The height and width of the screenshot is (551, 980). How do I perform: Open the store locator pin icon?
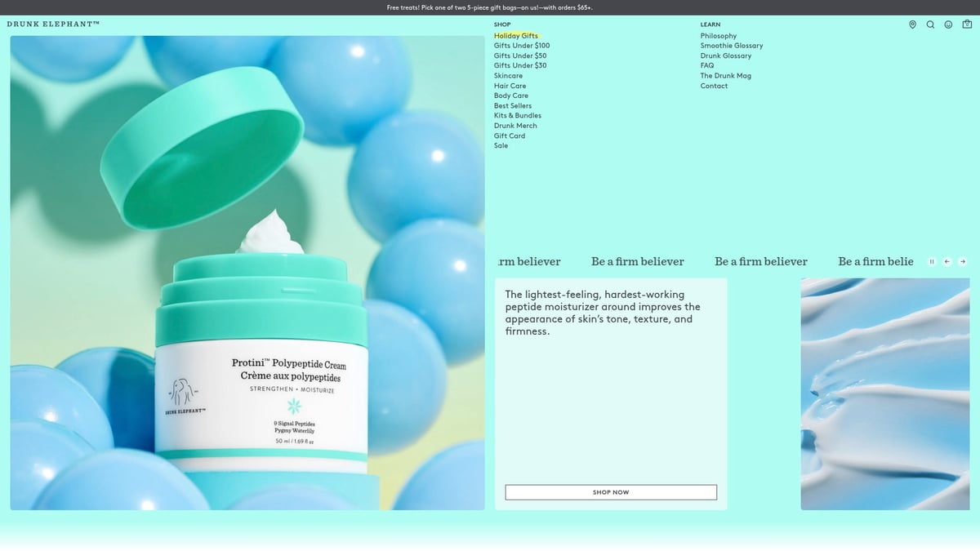(x=912, y=24)
